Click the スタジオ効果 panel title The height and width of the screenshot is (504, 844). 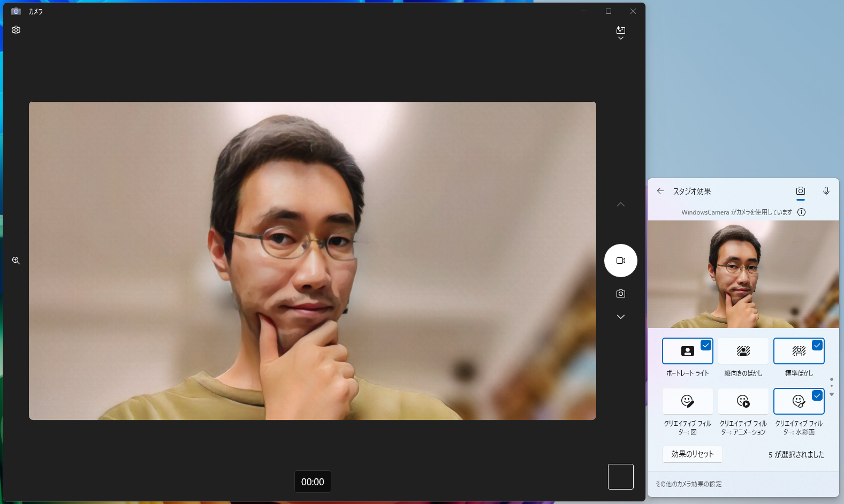coord(692,191)
